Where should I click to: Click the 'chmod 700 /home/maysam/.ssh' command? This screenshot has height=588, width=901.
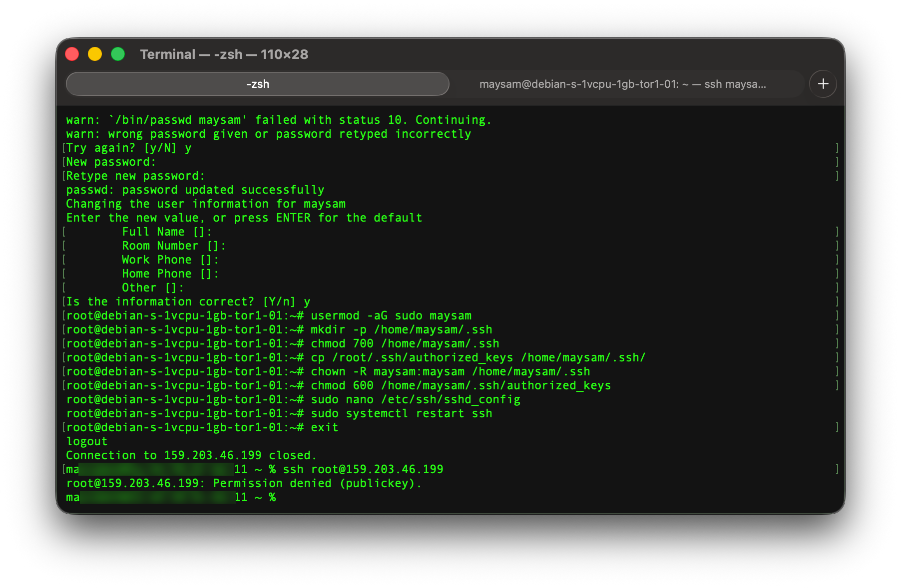(405, 344)
